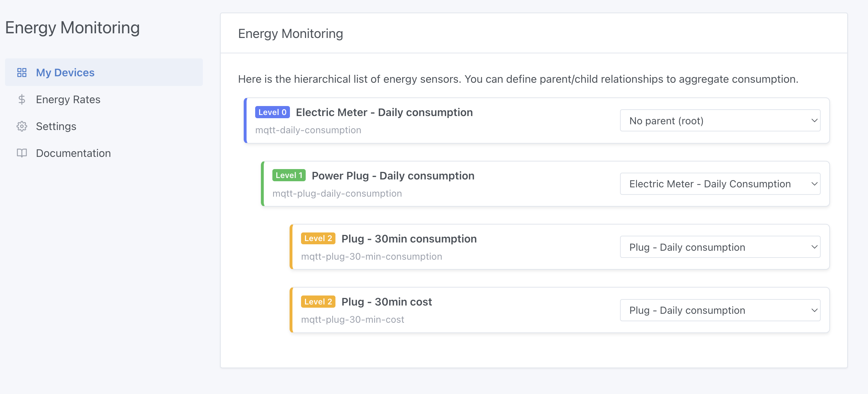The image size is (868, 394).
Task: Open parent selector for Plug - 30min cost
Action: point(720,310)
